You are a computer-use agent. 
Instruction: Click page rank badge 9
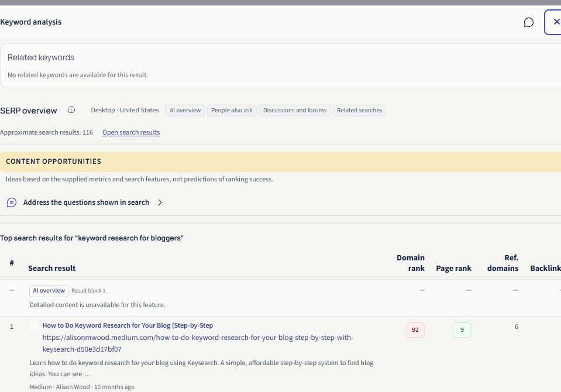click(462, 330)
